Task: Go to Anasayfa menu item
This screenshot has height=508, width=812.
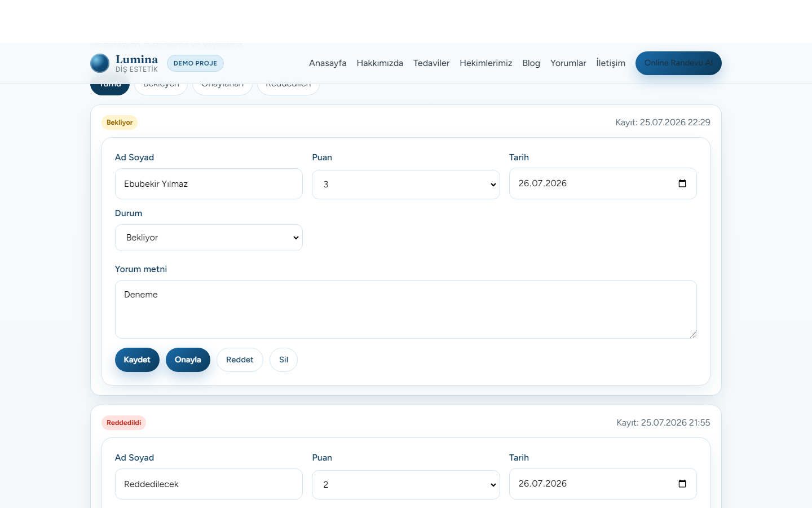Action: click(328, 63)
